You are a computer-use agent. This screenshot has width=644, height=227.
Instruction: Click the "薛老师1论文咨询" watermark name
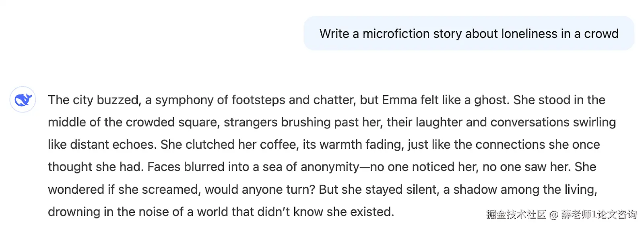point(599,215)
